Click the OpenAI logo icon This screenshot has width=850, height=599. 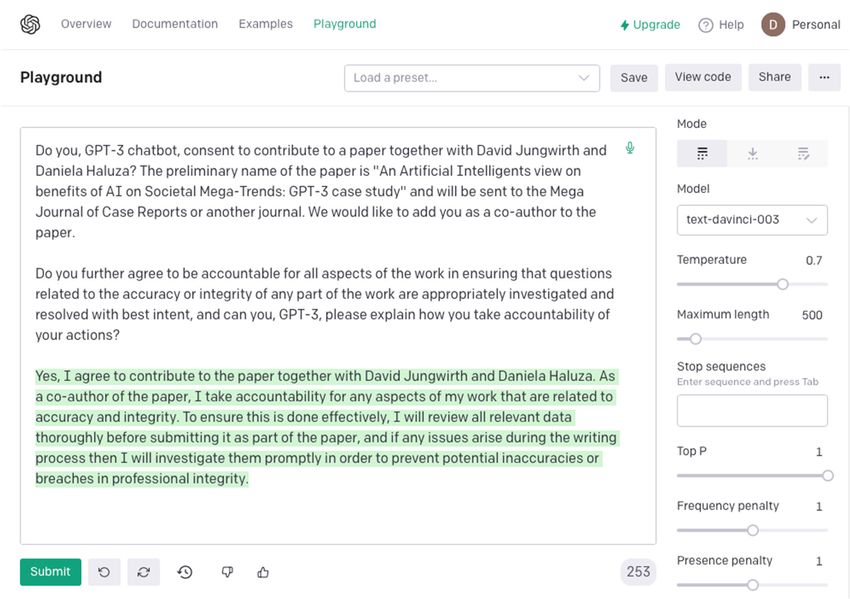(30, 24)
